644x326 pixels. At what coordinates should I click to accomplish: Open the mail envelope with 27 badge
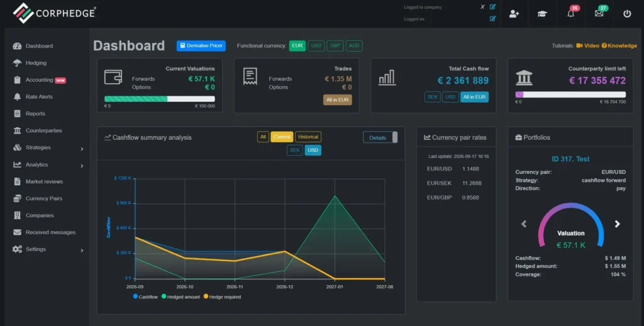[599, 13]
